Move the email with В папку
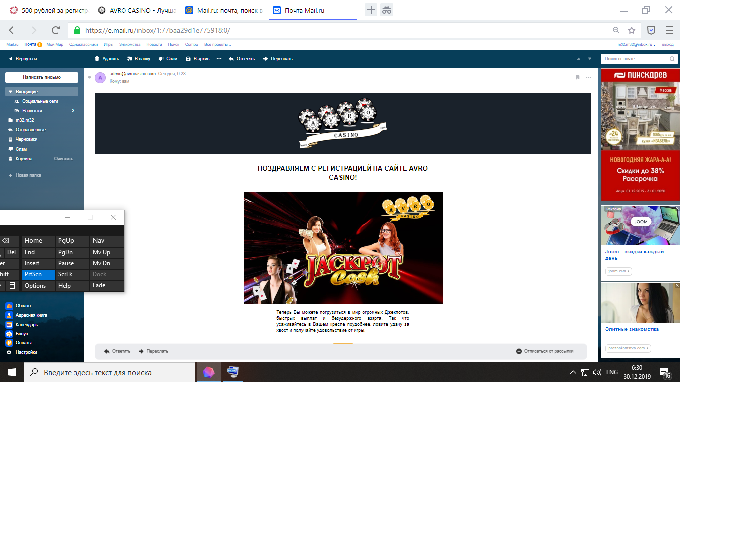 pyautogui.click(x=139, y=59)
